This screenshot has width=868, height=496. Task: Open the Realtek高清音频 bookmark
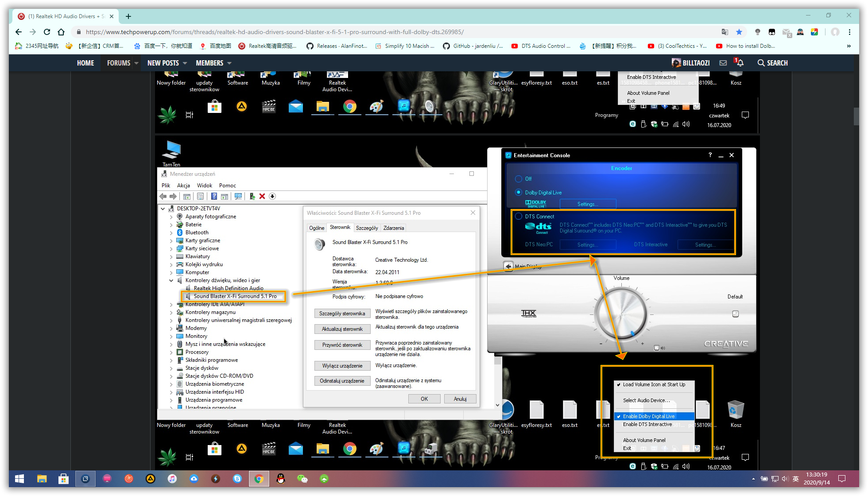pyautogui.click(x=267, y=46)
